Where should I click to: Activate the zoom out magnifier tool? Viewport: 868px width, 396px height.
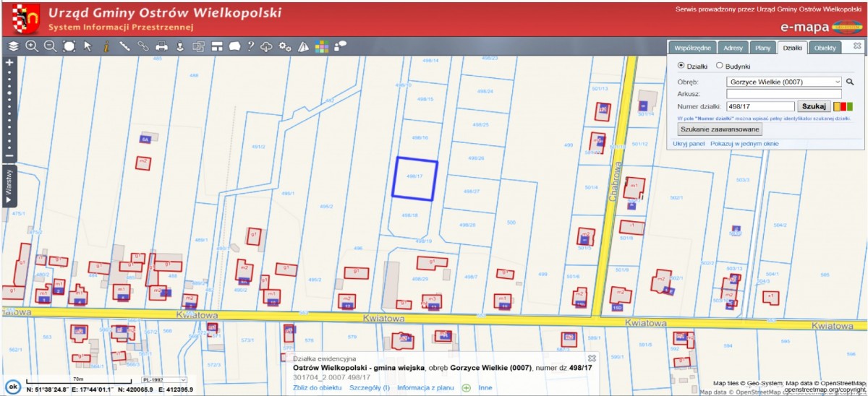pos(50,46)
